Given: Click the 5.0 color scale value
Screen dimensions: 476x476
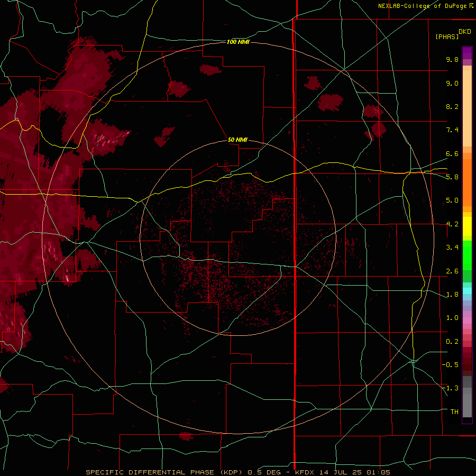Looking at the screenshot, I should point(452,200).
